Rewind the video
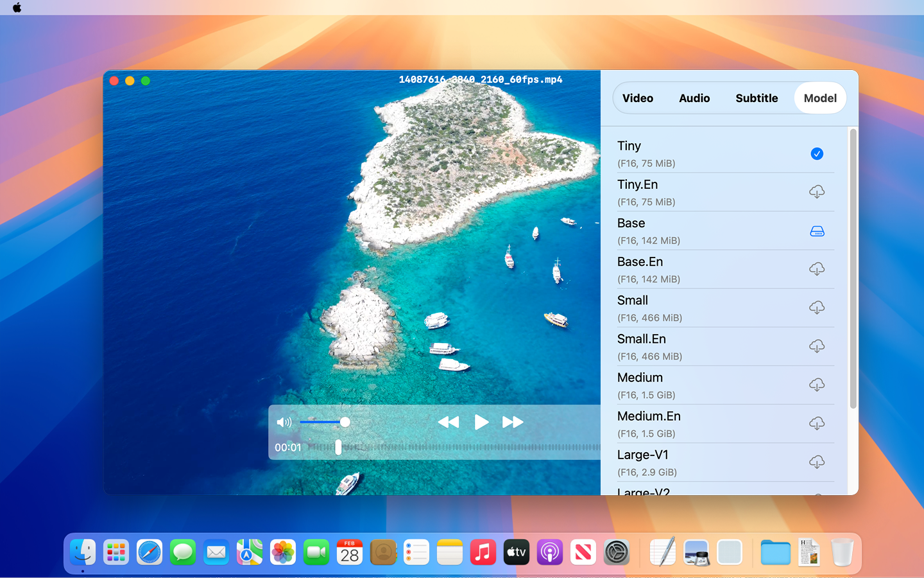This screenshot has width=924, height=578. (449, 422)
